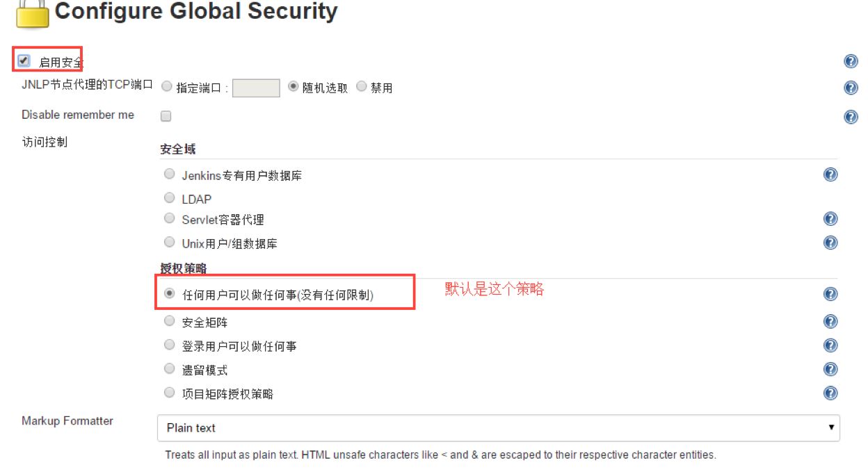Show help for 遗留模式 strategy
The width and height of the screenshot is (868, 474).
click(830, 369)
